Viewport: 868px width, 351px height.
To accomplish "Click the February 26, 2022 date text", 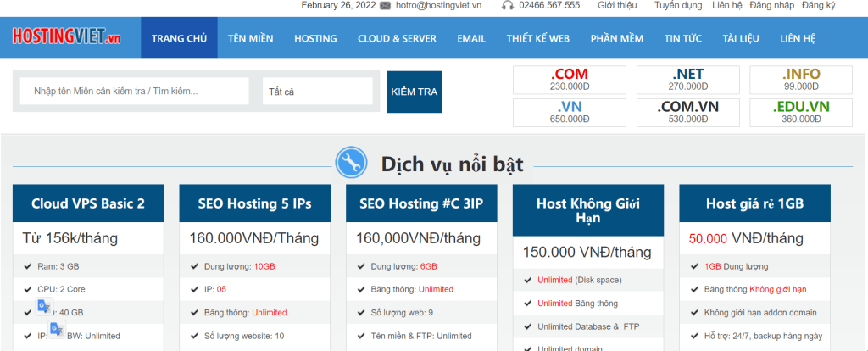I will (x=338, y=6).
